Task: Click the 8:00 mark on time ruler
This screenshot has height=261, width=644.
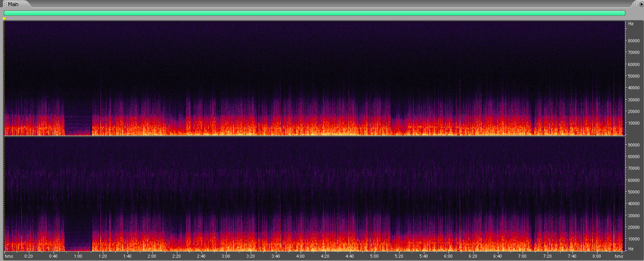Action: click(597, 256)
